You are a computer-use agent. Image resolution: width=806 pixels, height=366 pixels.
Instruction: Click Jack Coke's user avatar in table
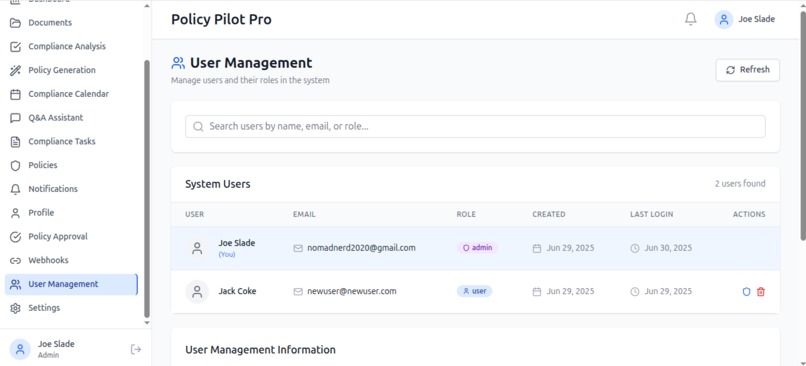coord(197,291)
